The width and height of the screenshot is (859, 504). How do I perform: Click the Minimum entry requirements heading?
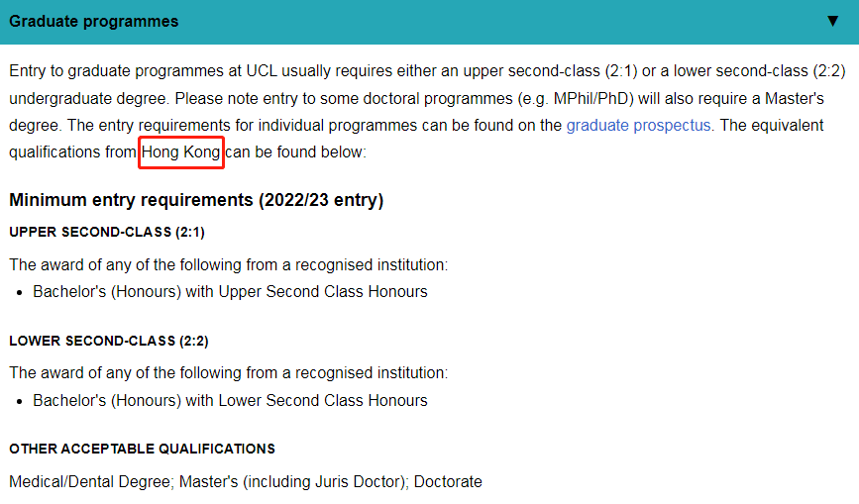coord(196,200)
